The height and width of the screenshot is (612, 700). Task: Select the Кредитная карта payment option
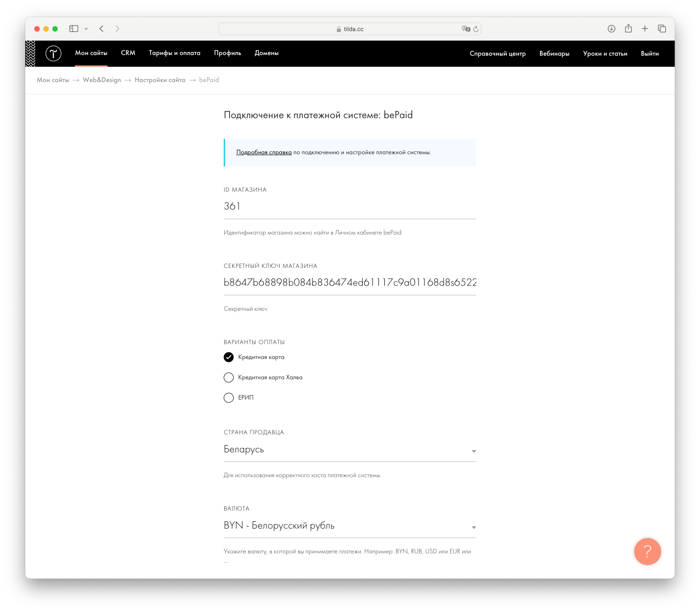pos(229,357)
